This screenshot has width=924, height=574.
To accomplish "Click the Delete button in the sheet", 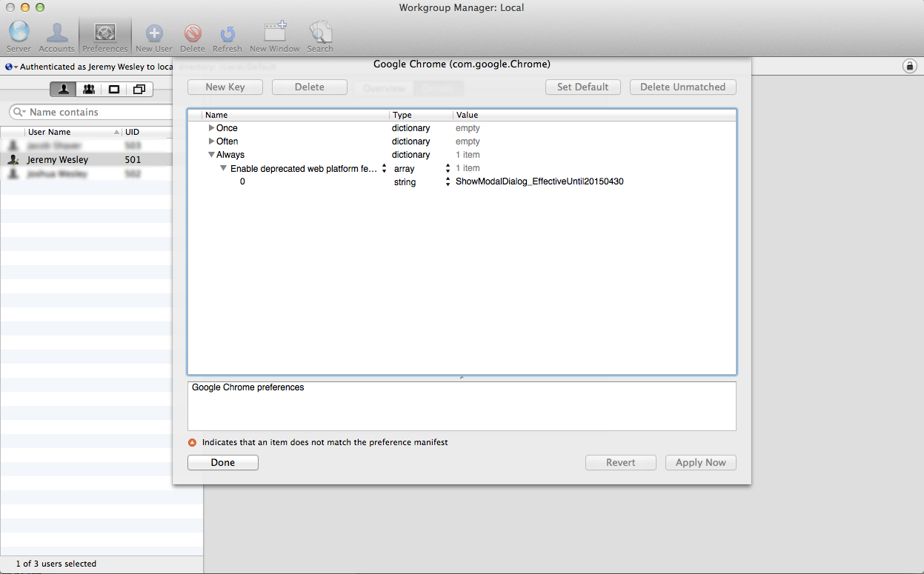I will tap(310, 87).
